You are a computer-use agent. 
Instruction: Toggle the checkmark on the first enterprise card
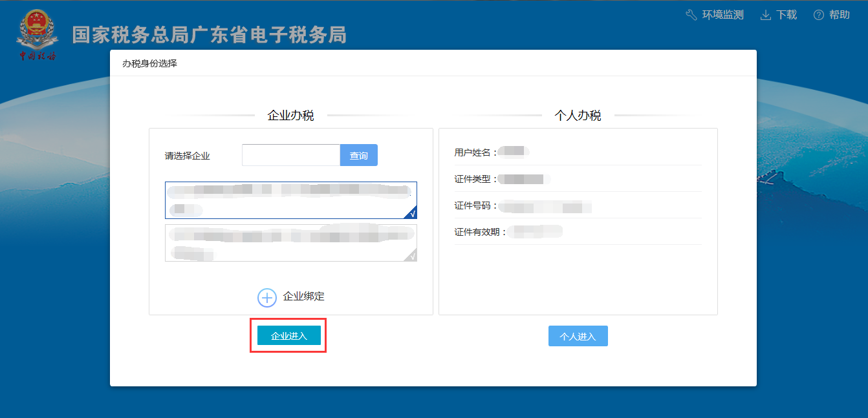coord(411,213)
